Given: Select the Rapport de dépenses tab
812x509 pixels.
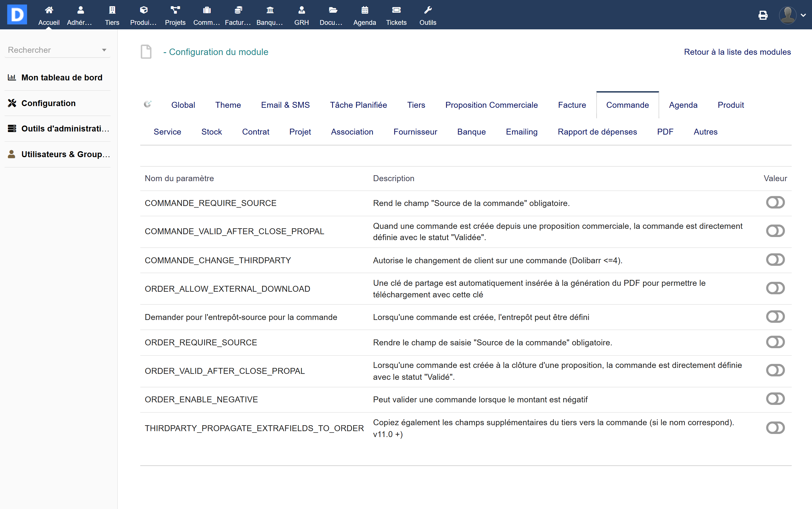Looking at the screenshot, I should (597, 132).
